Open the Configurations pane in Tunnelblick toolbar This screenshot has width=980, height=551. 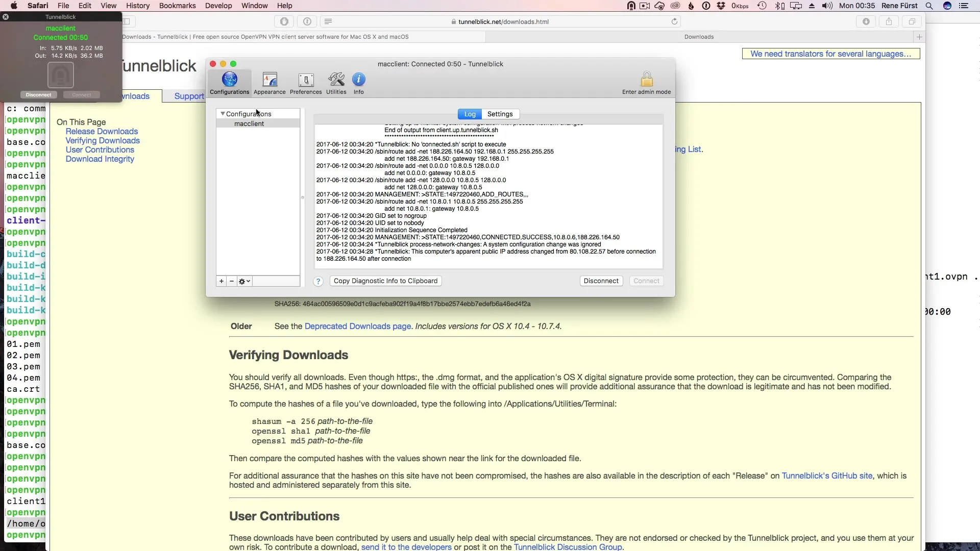[229, 83]
